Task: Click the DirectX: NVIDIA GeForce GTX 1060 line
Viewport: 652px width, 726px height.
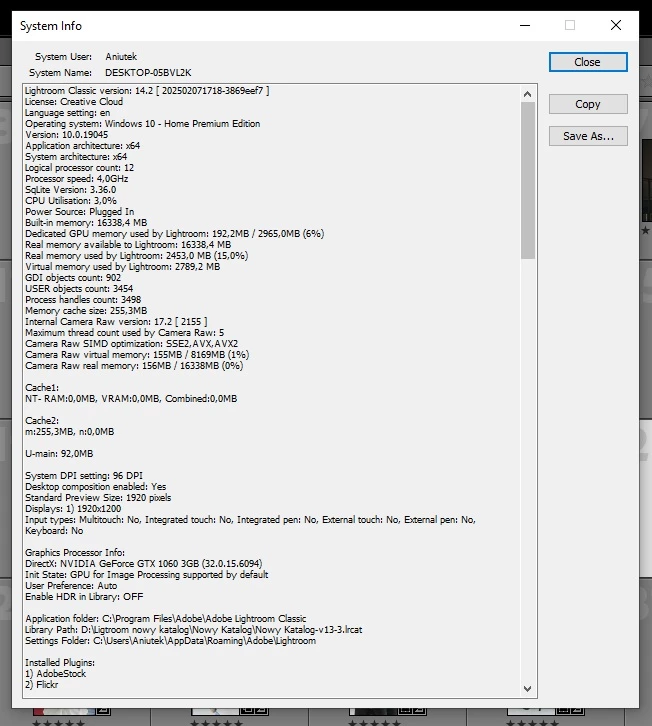Action: (144, 564)
